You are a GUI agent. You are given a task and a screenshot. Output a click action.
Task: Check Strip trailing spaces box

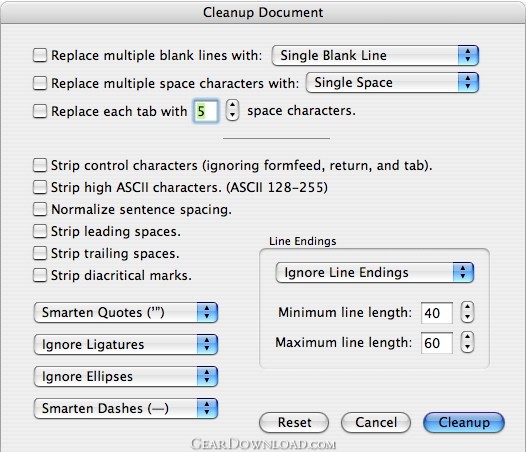(40, 253)
